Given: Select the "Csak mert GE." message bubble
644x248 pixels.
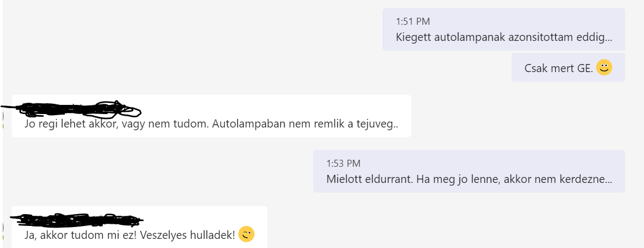Looking at the screenshot, I should (x=560, y=68).
